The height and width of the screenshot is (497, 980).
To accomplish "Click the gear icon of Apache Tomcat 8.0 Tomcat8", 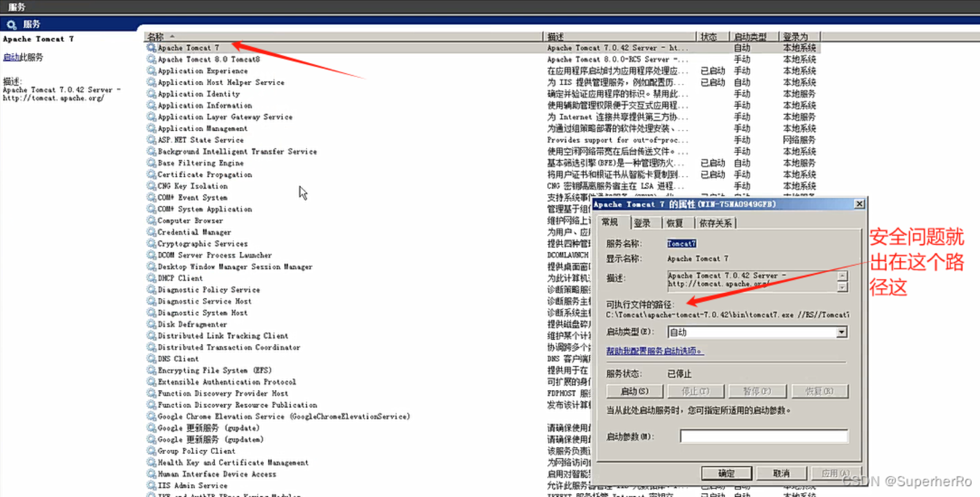I will click(152, 60).
